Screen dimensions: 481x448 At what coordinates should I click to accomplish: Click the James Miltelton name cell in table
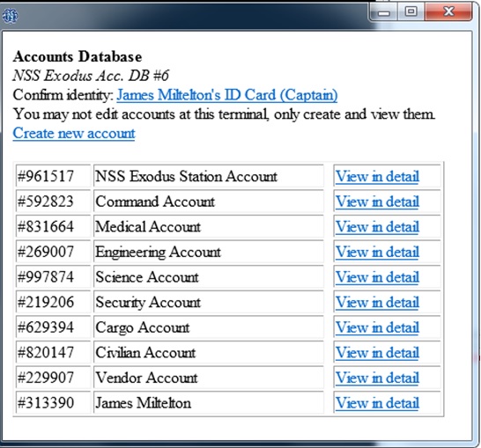pyautogui.click(x=209, y=402)
